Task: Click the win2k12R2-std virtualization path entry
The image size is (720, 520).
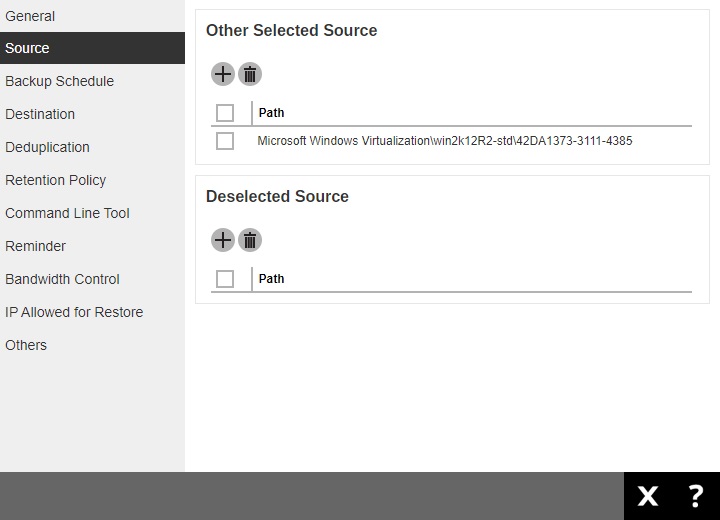Action: click(x=444, y=141)
